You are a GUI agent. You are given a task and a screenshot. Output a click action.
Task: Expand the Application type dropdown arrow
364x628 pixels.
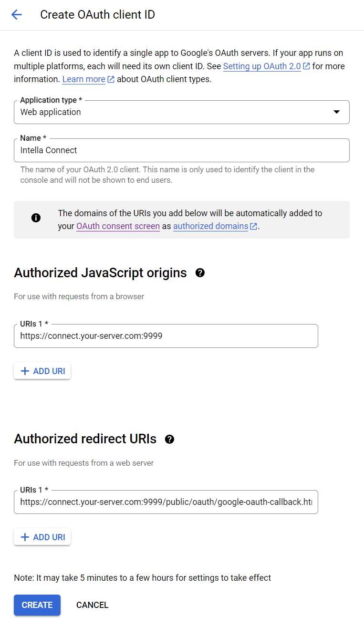(x=337, y=112)
